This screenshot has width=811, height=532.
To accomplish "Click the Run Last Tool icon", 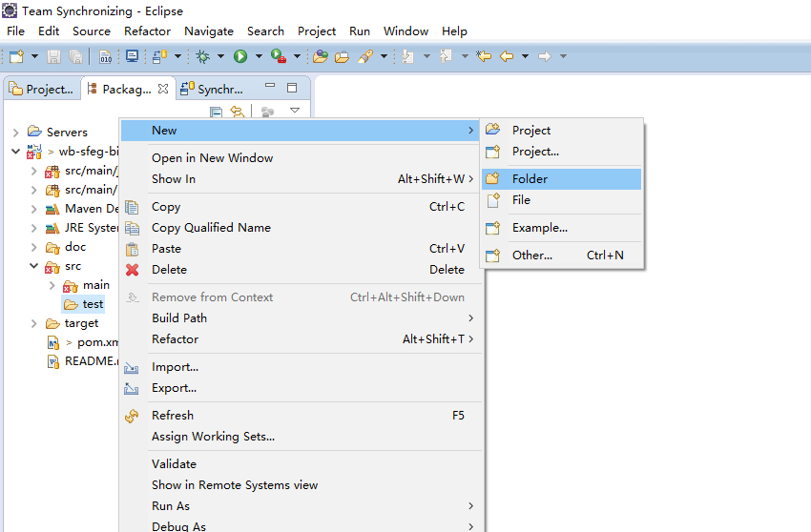I will 279,56.
